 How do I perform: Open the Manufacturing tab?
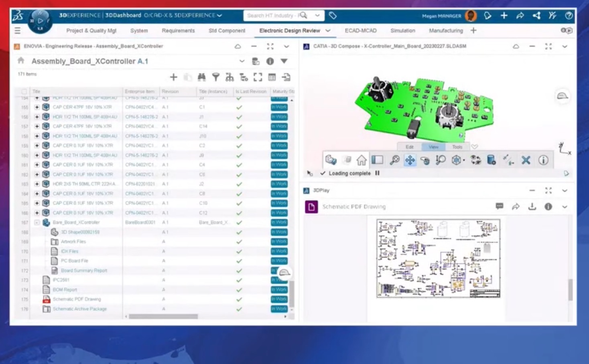point(446,30)
